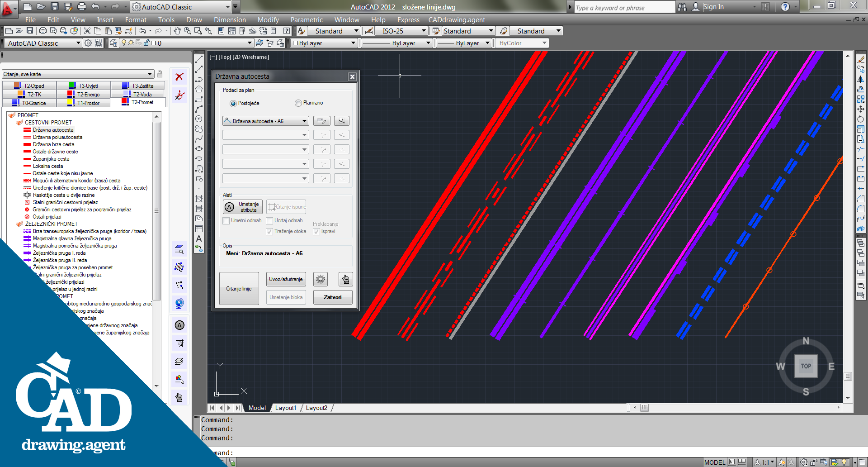This screenshot has height=467, width=868.
Task: Open the Hatch tool
Action: point(199,199)
